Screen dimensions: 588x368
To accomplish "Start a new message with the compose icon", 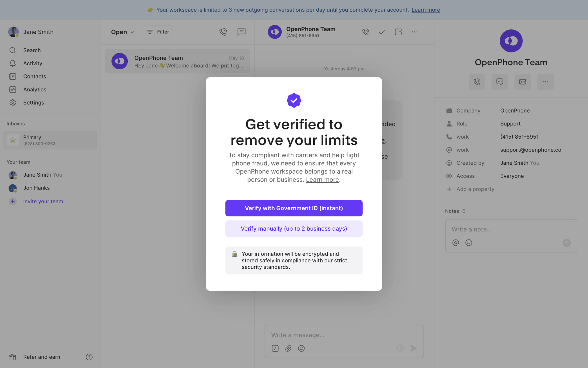I will coord(241,32).
